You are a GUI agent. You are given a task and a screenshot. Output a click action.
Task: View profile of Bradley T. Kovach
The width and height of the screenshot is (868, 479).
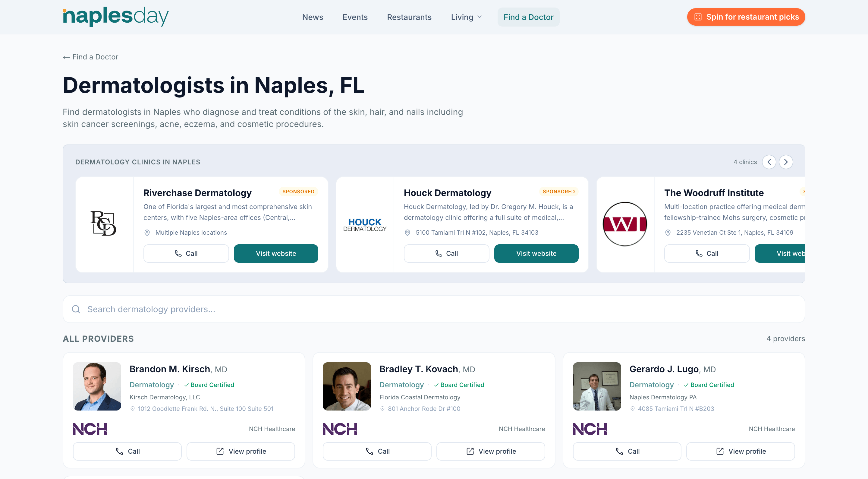click(x=491, y=451)
